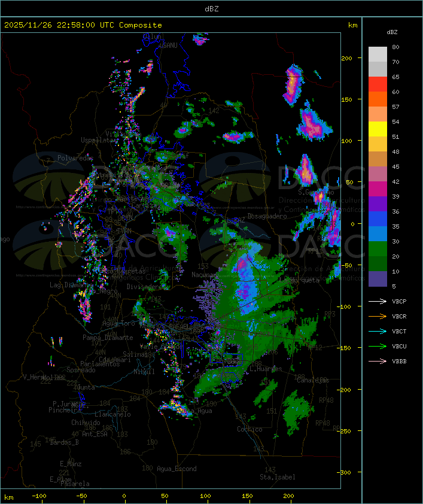
Task: Click the Bardas_B place label
Action: click(64, 442)
